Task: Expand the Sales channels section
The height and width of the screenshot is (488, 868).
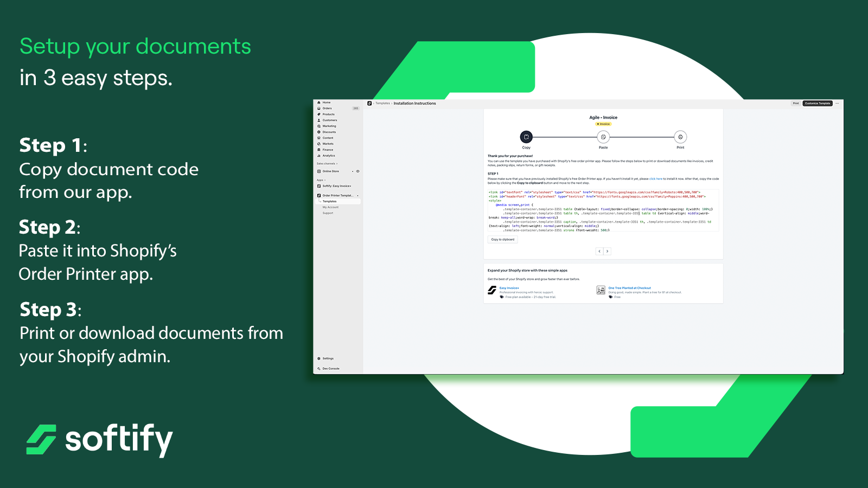Action: [327, 164]
